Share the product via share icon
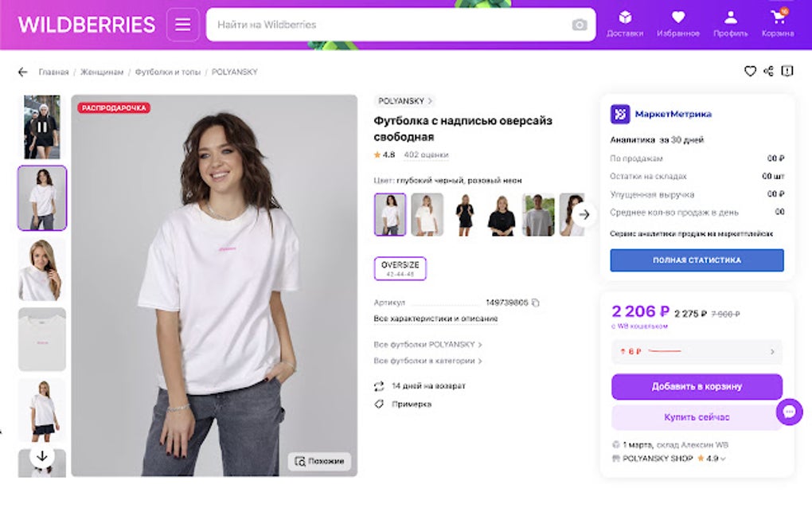 768,72
